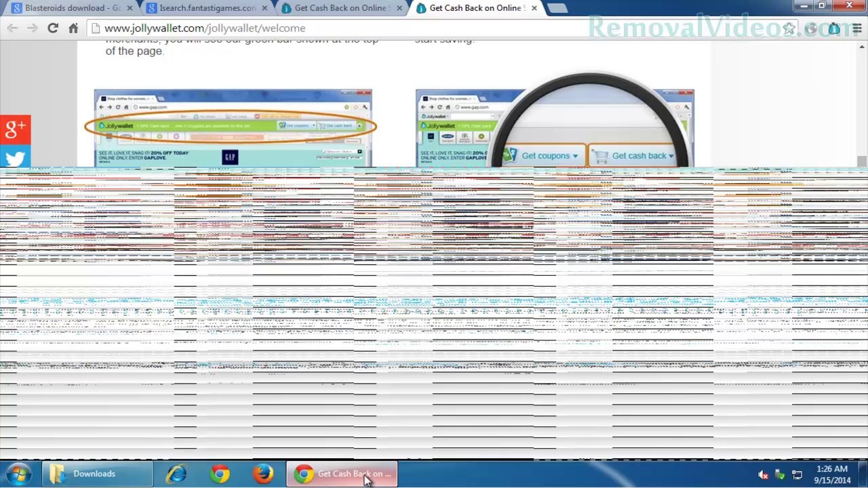868x488 pixels.
Task: Open the Windows Start menu
Action: click(19, 474)
